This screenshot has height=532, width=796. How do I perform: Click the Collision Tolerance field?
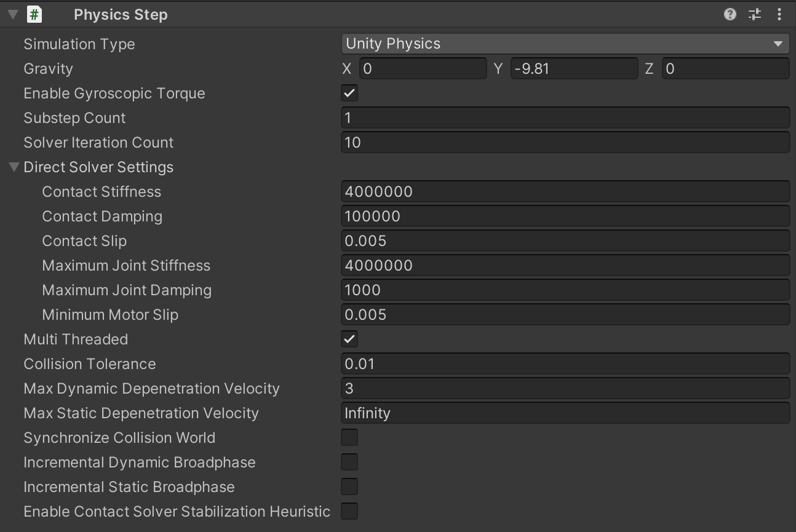pos(565,363)
